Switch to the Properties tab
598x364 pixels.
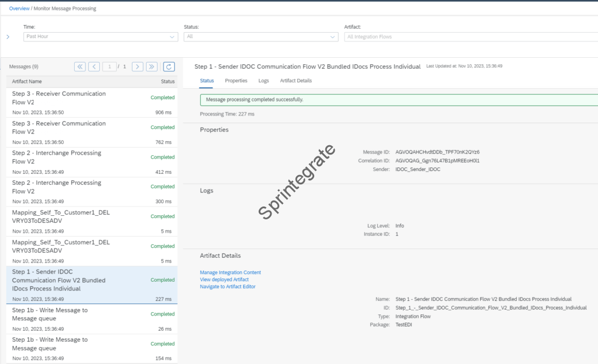click(236, 80)
